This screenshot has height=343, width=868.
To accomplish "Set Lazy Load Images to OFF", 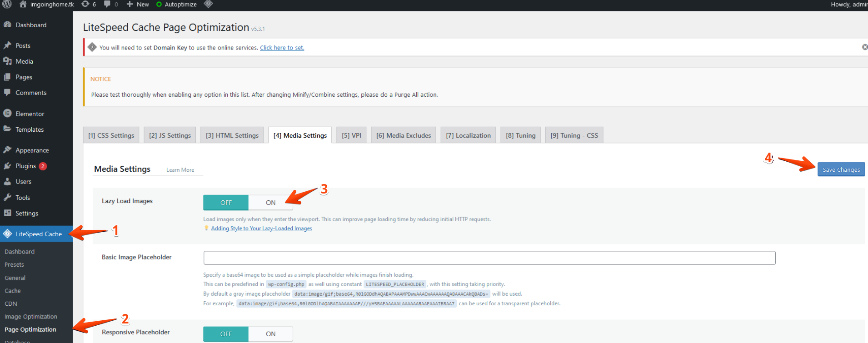I will pyautogui.click(x=226, y=203).
